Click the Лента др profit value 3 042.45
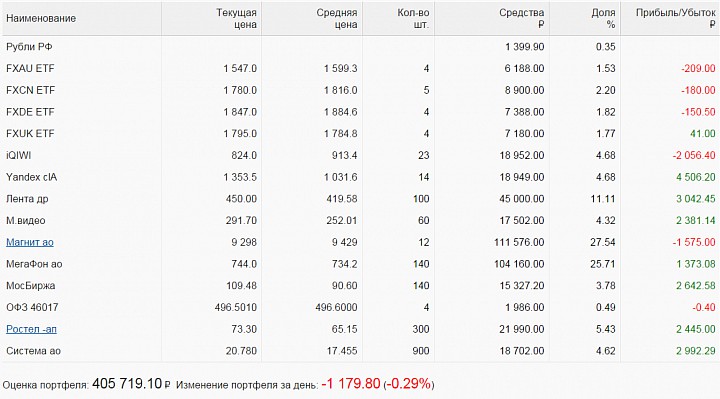Image resolution: width=720 pixels, height=399 pixels. point(696,199)
